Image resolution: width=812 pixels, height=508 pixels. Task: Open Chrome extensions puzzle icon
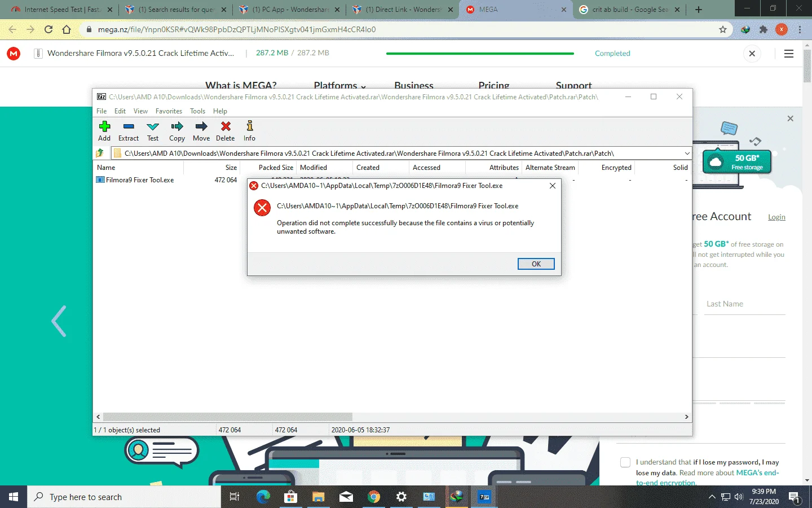[x=764, y=29]
